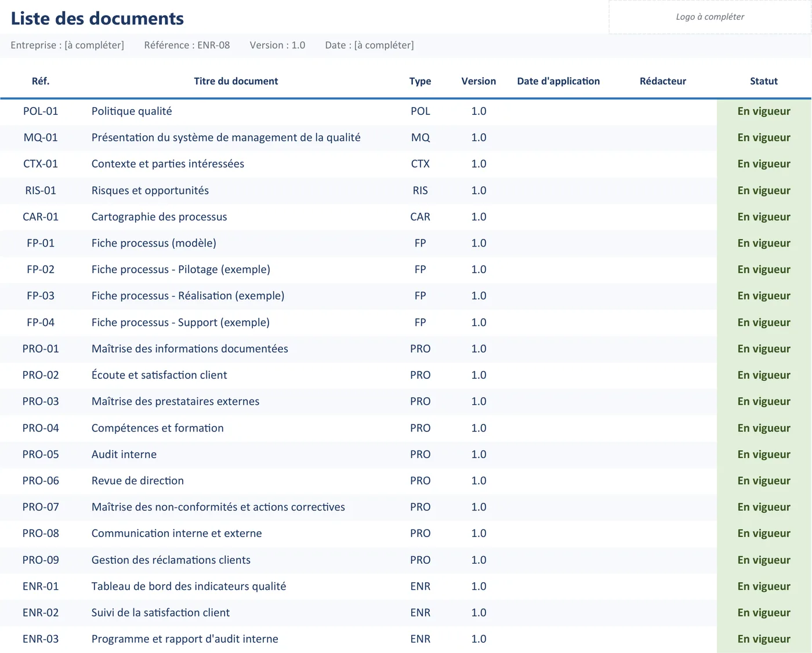Screen dimensions: 812x653
Task: Select reference cell 'CAR-01'
Action: (41, 217)
